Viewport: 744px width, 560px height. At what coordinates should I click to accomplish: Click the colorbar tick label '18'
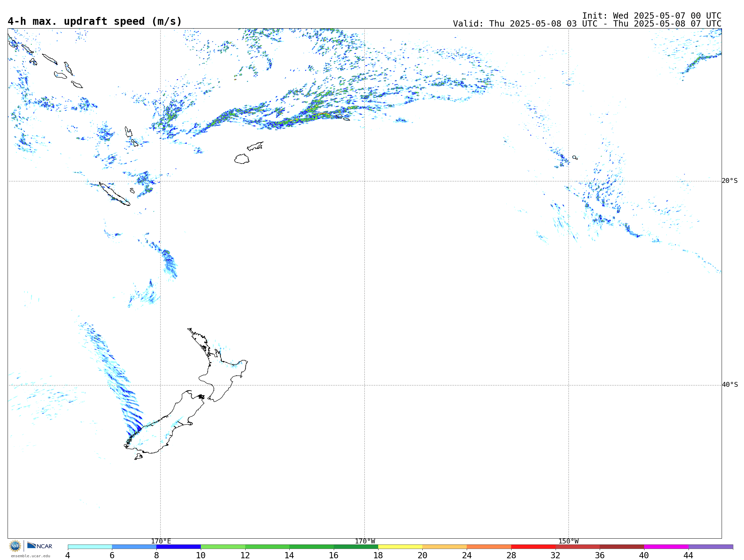(x=378, y=555)
